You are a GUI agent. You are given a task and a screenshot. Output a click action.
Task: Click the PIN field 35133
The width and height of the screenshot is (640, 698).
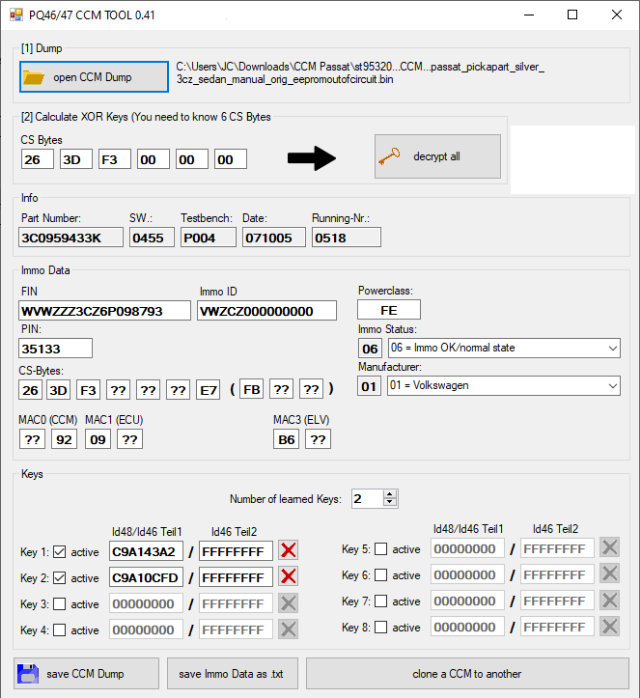[56, 348]
